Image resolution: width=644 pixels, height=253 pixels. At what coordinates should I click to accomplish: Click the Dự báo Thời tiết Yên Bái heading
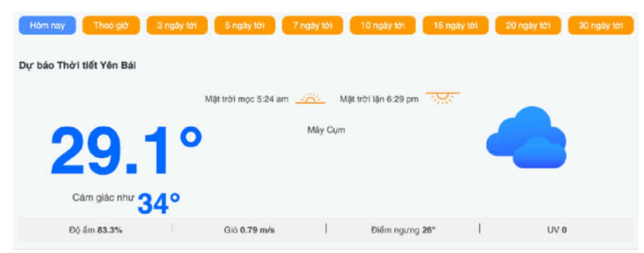click(x=78, y=66)
